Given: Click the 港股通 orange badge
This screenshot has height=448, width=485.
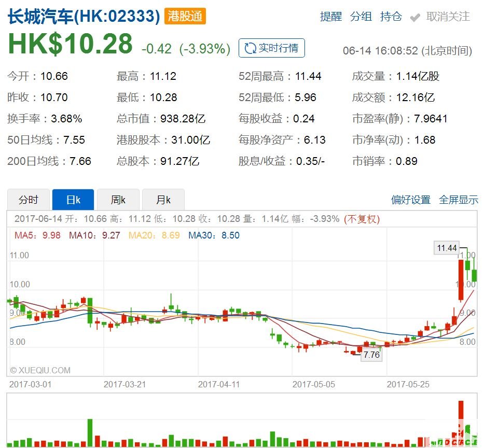Looking at the screenshot, I should pyautogui.click(x=185, y=16).
